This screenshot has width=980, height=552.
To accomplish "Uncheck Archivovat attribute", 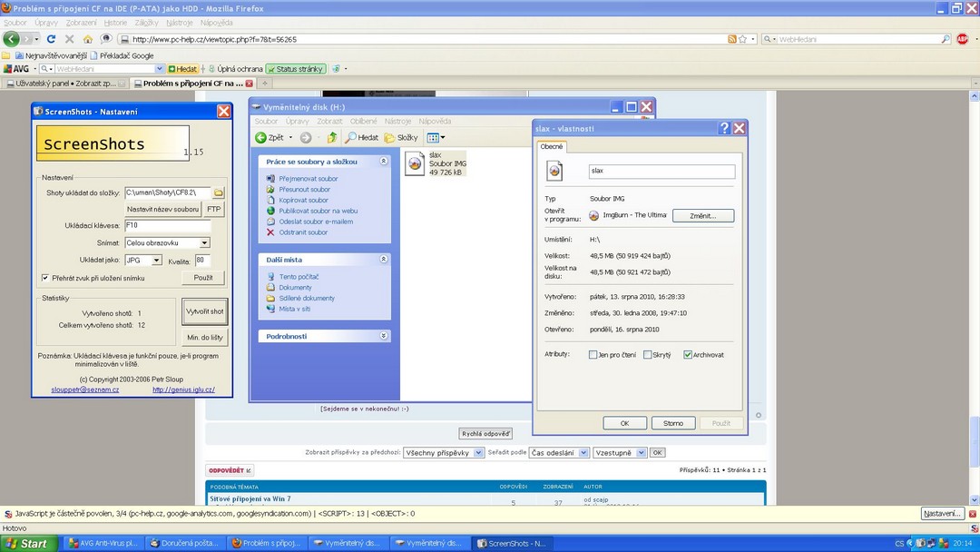I will click(x=688, y=355).
